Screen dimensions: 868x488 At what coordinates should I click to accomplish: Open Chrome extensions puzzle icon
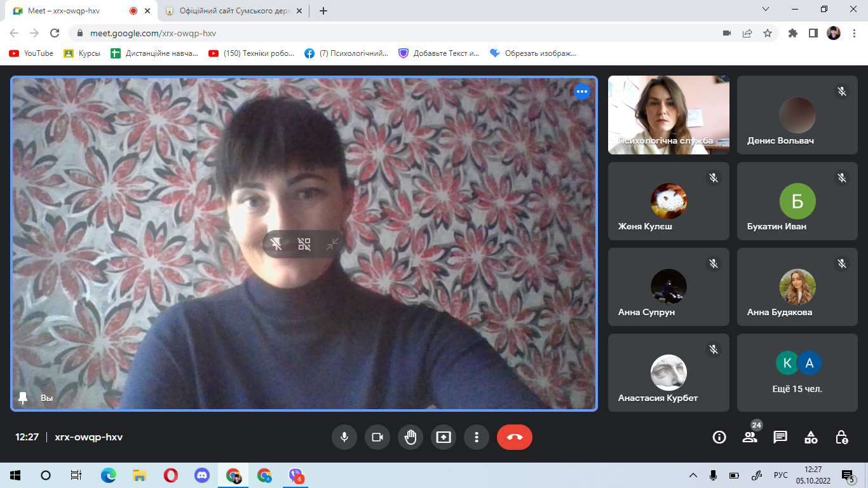click(x=793, y=33)
